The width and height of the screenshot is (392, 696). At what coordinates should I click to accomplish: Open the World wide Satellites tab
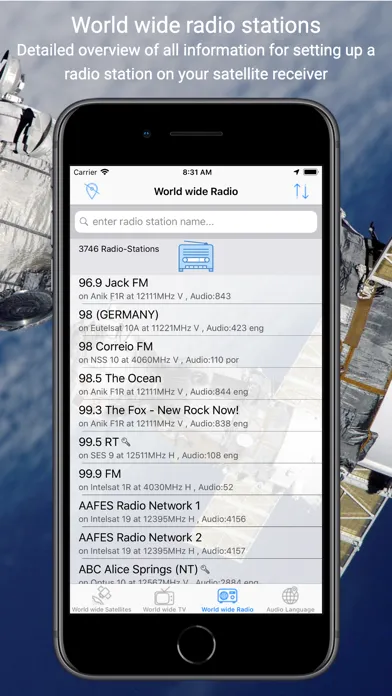coord(101,599)
